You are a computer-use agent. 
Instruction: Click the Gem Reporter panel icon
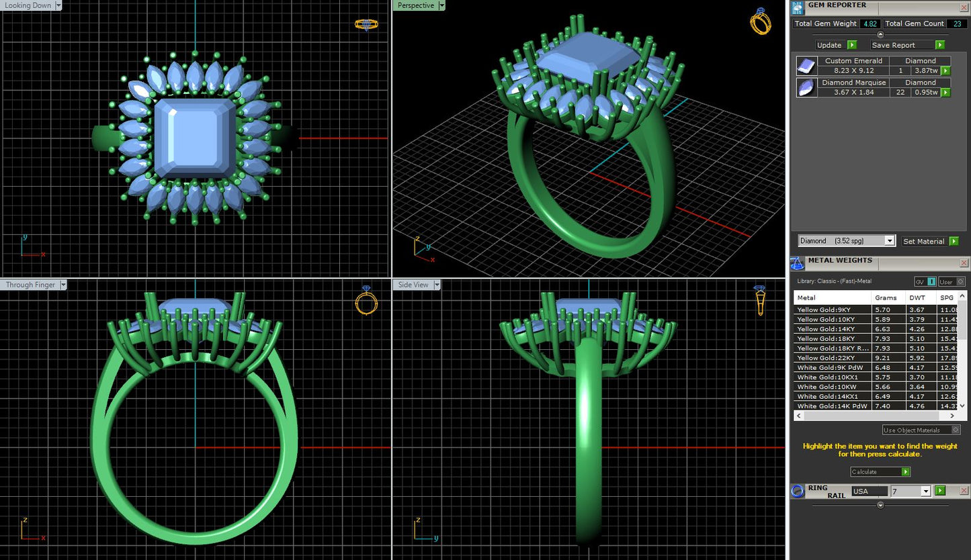[798, 8]
